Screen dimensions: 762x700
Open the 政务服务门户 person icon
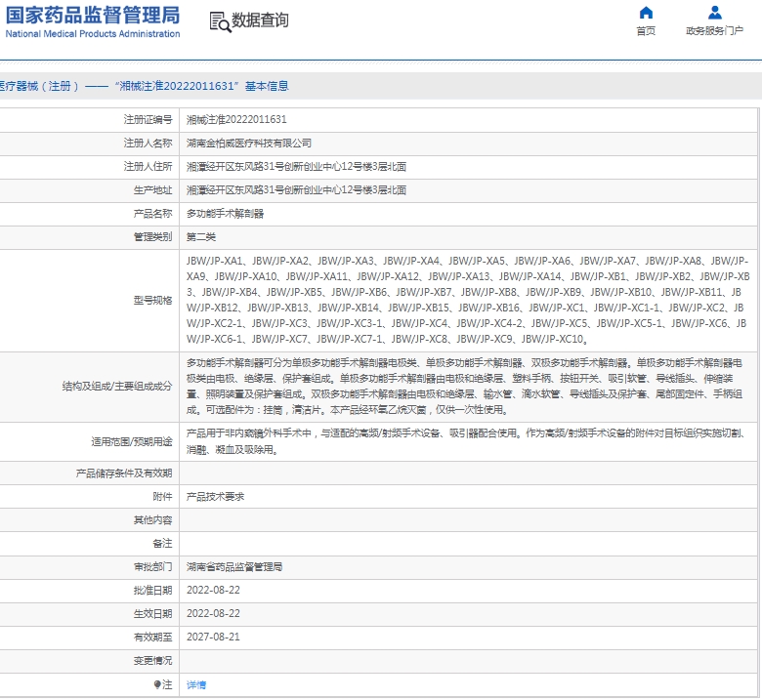tap(714, 12)
